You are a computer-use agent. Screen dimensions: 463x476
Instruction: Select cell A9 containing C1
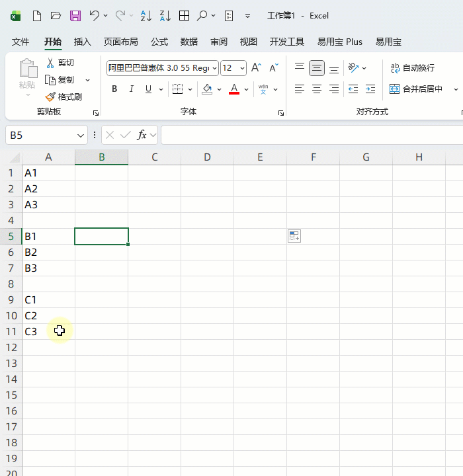click(48, 299)
